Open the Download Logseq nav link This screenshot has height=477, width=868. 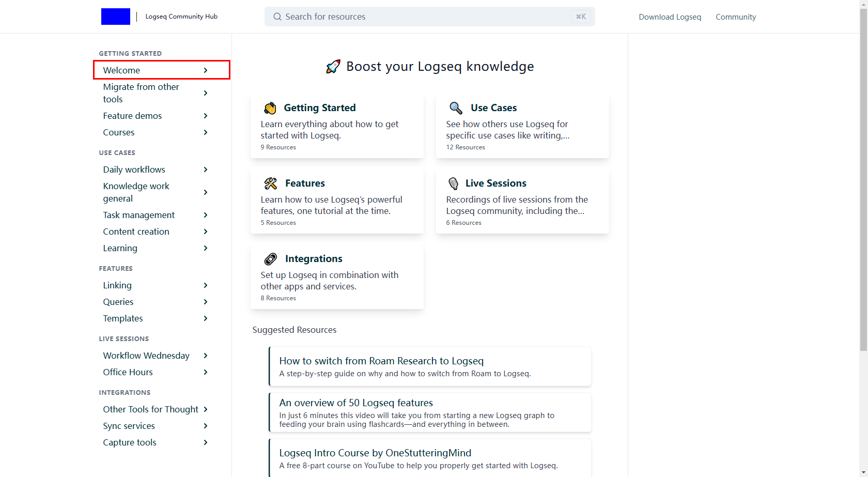point(670,17)
